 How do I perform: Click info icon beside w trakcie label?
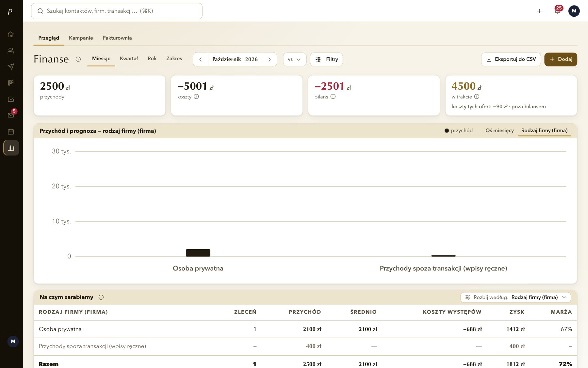(x=477, y=96)
